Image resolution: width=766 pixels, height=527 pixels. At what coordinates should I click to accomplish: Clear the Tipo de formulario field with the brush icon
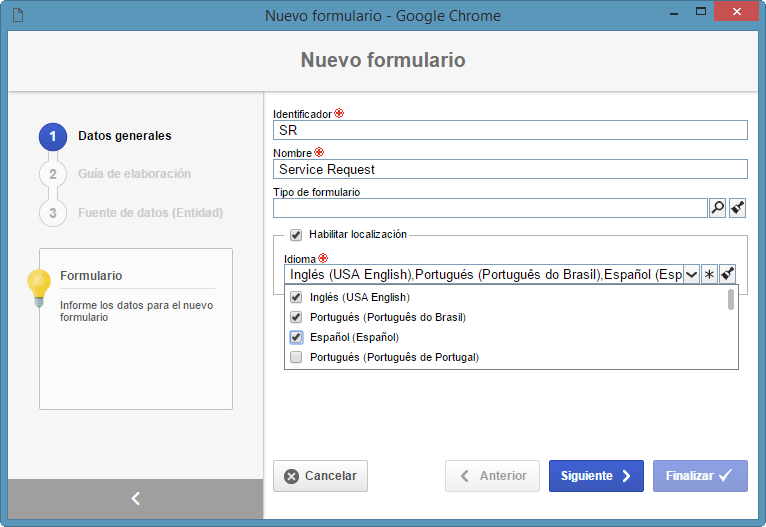click(737, 208)
